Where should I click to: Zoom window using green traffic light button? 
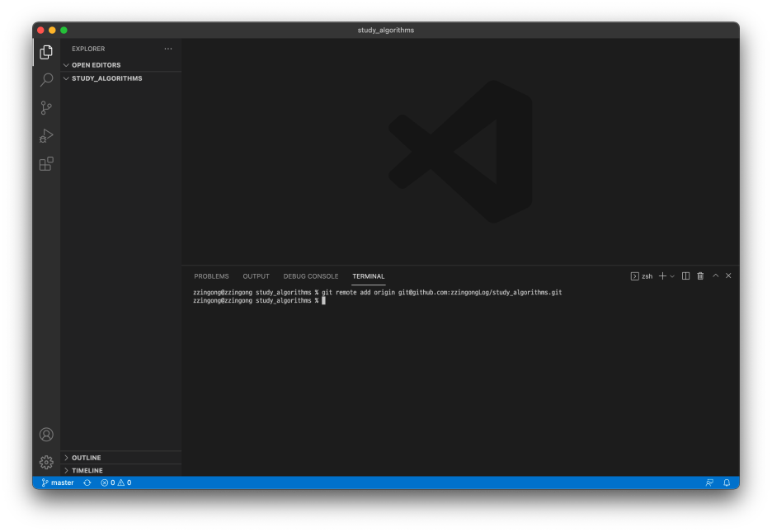coord(64,30)
